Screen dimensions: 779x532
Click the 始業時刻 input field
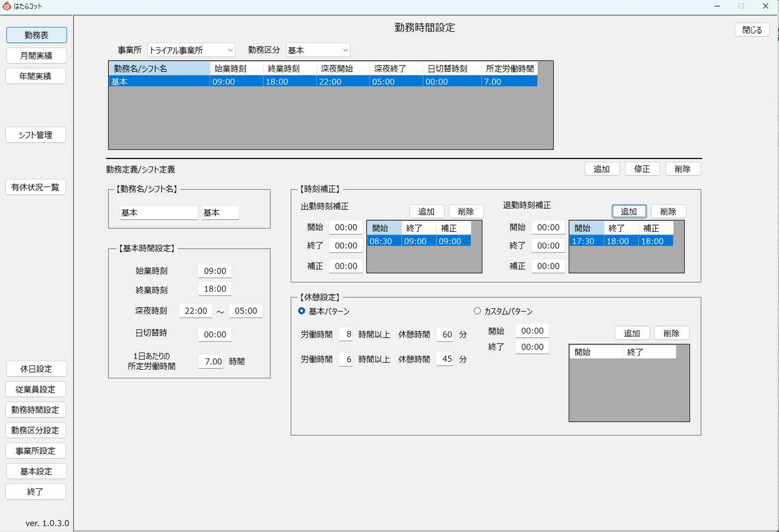(215, 271)
